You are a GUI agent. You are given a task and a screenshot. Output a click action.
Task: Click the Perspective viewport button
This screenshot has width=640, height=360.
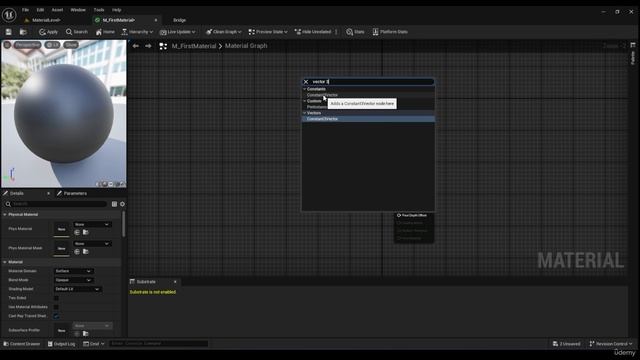tap(27, 45)
